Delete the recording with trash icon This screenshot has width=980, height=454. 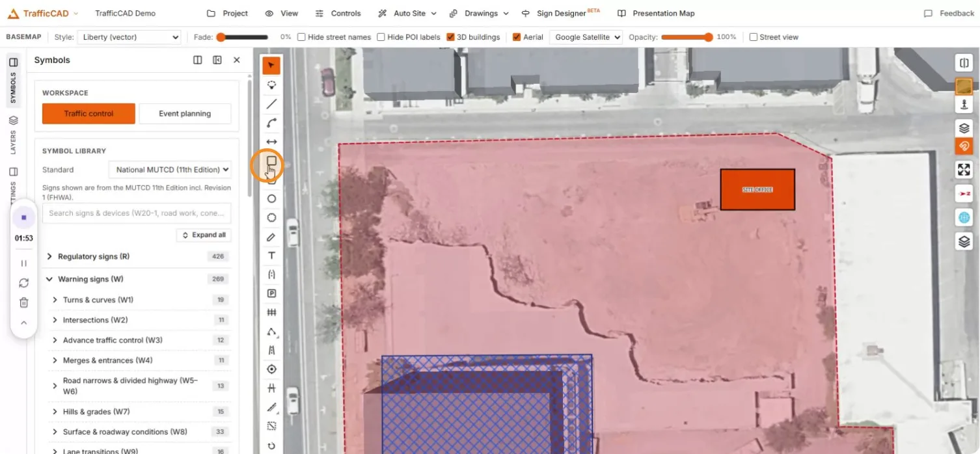[x=23, y=302]
